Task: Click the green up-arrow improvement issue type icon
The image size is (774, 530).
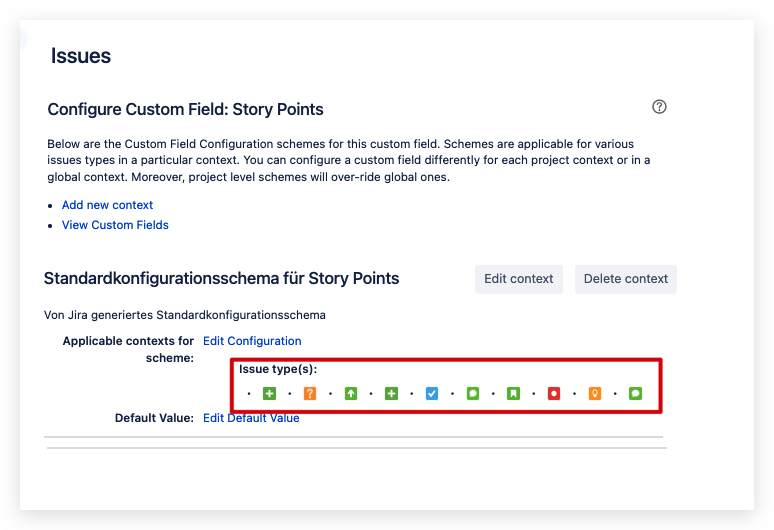Action: pyautogui.click(x=350, y=393)
